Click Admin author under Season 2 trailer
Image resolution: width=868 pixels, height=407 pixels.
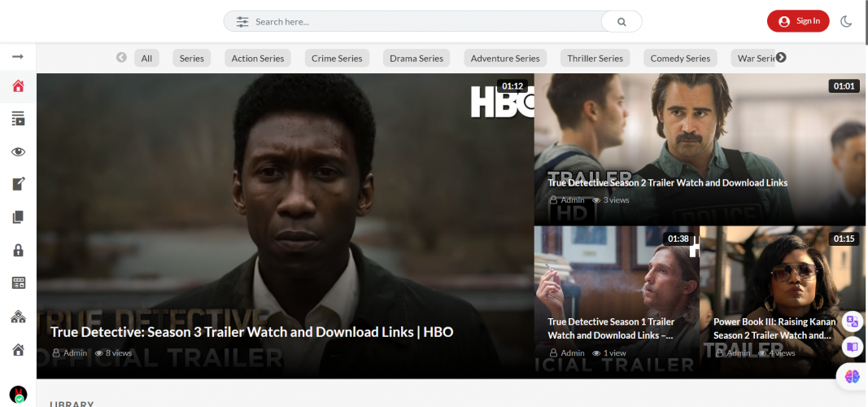(567, 200)
